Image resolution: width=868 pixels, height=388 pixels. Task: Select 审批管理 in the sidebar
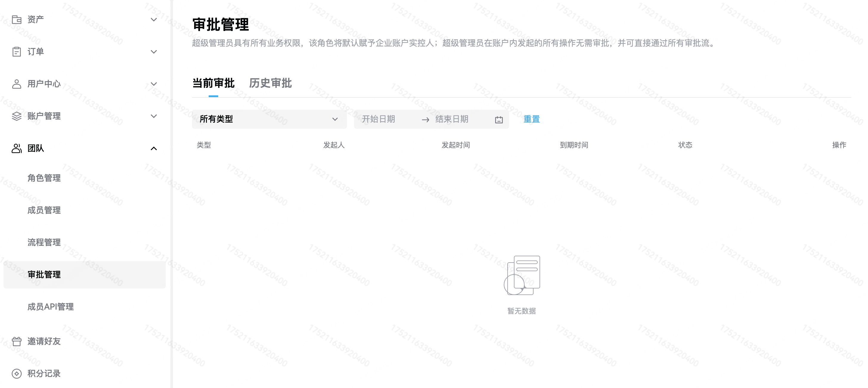click(85, 274)
